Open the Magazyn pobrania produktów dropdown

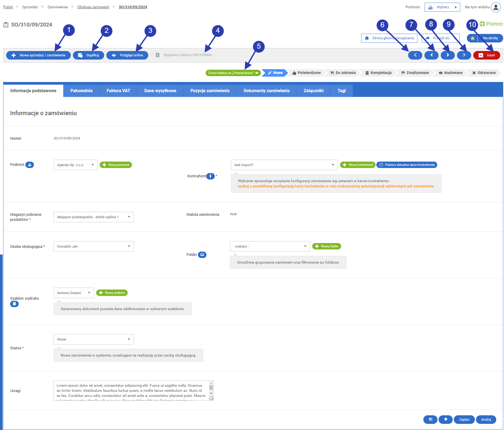click(x=93, y=217)
